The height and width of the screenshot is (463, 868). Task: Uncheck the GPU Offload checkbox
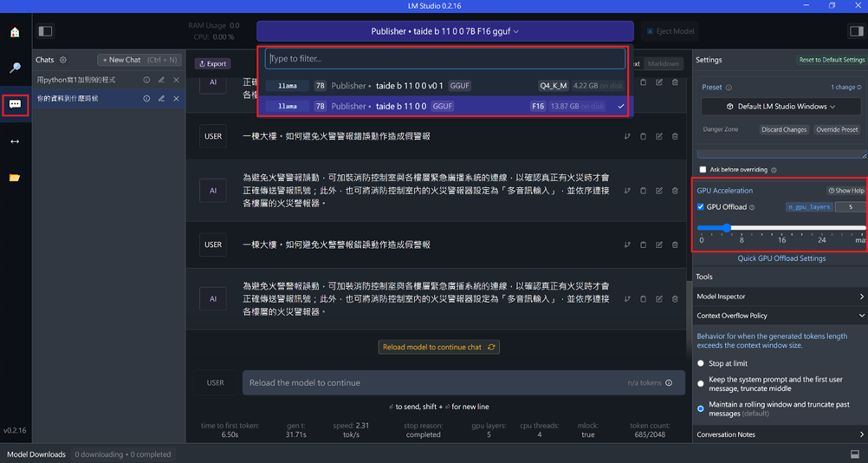pos(701,206)
